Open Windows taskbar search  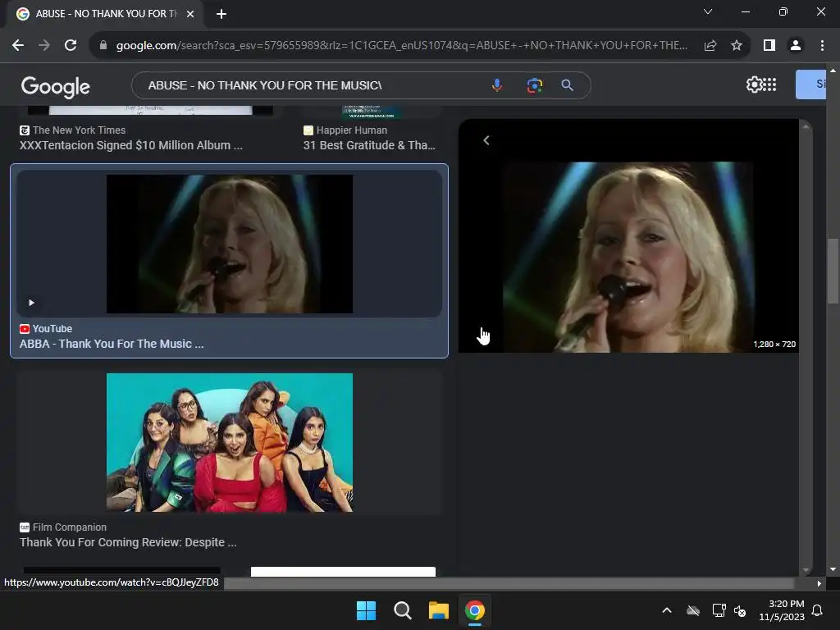coord(402,610)
